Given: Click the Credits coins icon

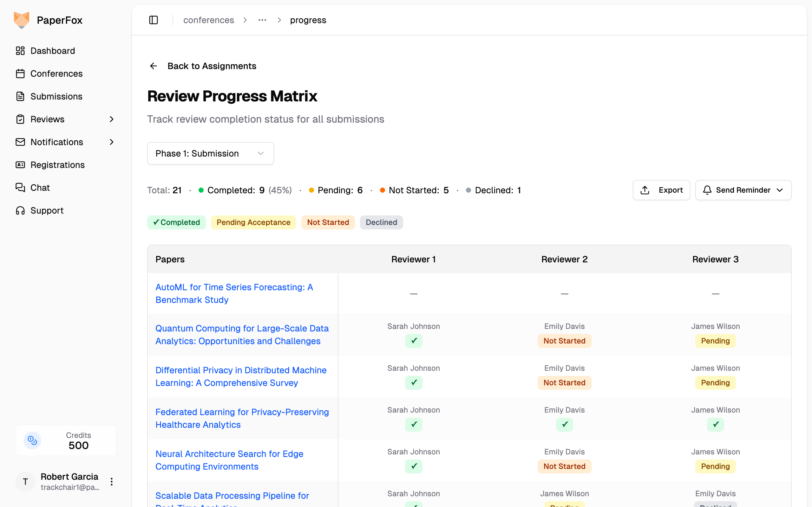Looking at the screenshot, I should pyautogui.click(x=32, y=440).
